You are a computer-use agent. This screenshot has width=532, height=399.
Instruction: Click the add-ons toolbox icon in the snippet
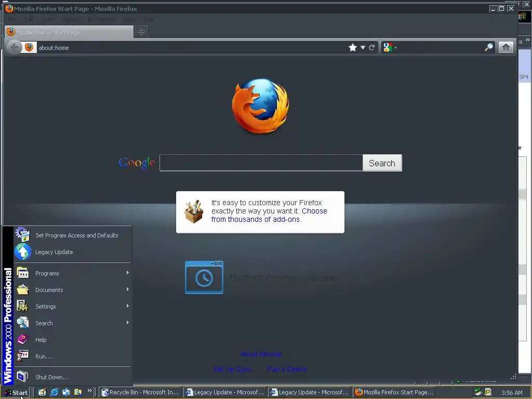(x=194, y=212)
